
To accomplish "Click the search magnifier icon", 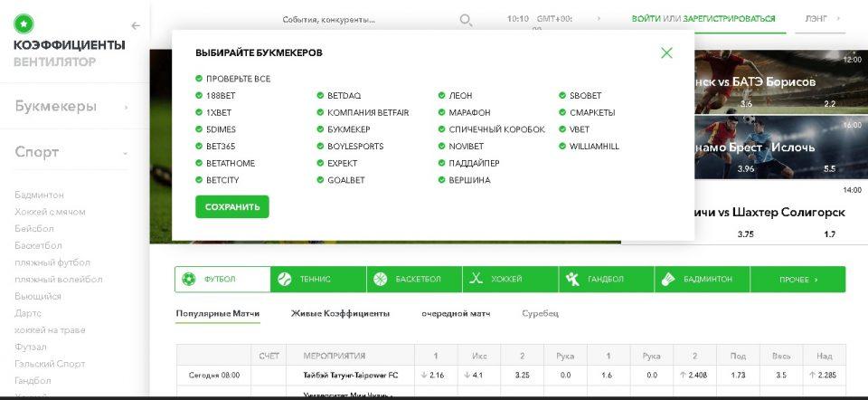I will click(x=466, y=20).
